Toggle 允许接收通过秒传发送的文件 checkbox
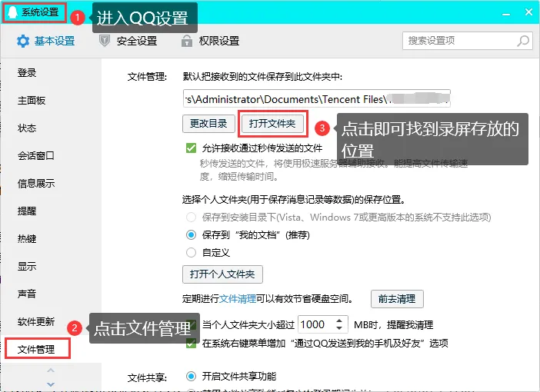 click(191, 148)
